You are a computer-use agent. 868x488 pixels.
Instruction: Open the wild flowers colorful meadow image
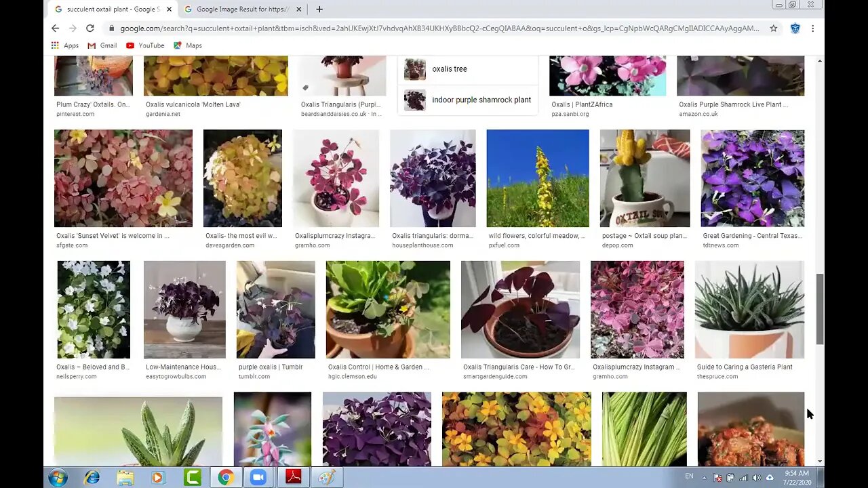pos(538,178)
